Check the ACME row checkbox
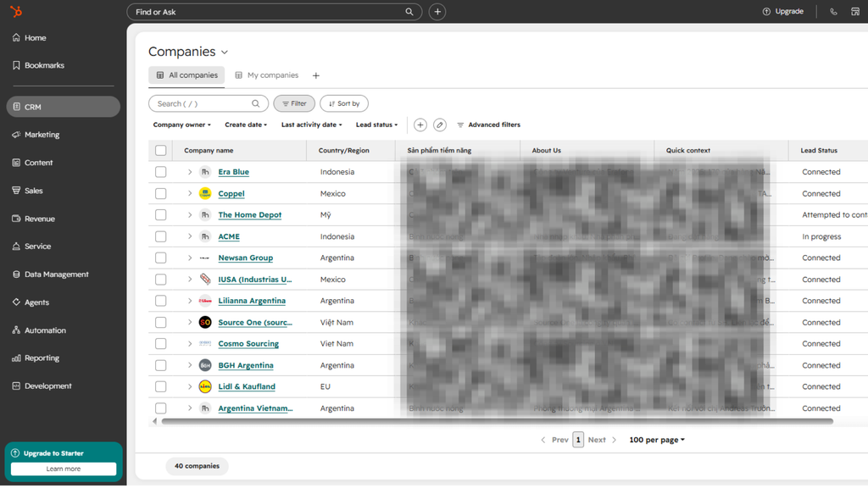Viewport: 868px width, 488px height. 160,236
